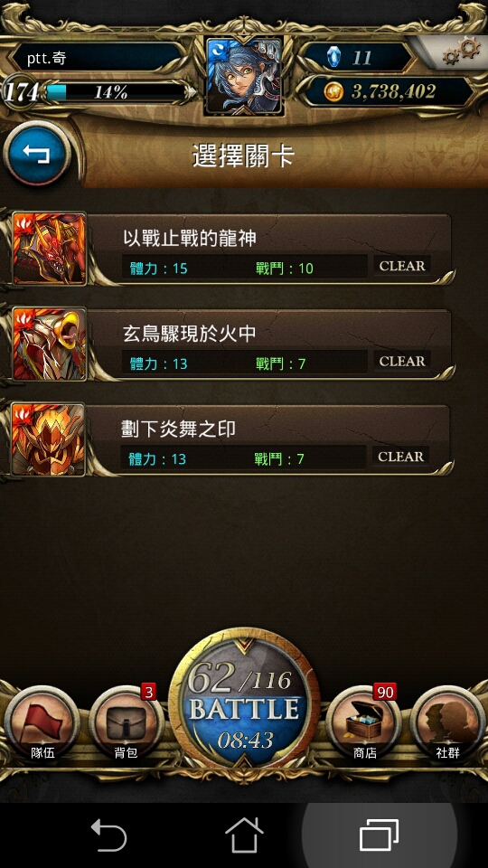Tap the blue back arrow button

pyautogui.click(x=37, y=154)
